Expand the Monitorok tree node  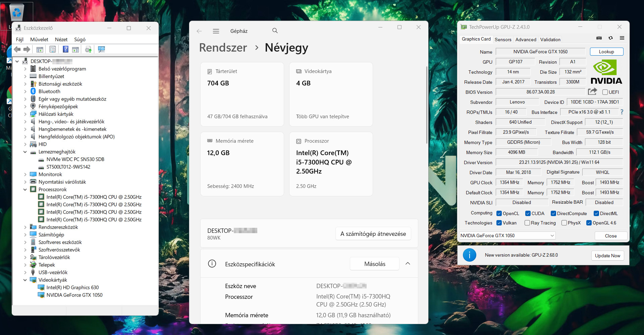point(25,174)
